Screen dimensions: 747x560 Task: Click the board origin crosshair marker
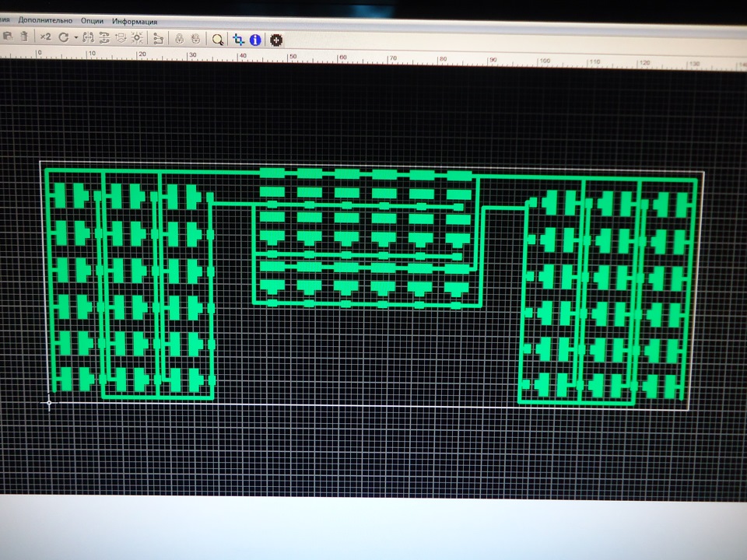click(x=49, y=404)
